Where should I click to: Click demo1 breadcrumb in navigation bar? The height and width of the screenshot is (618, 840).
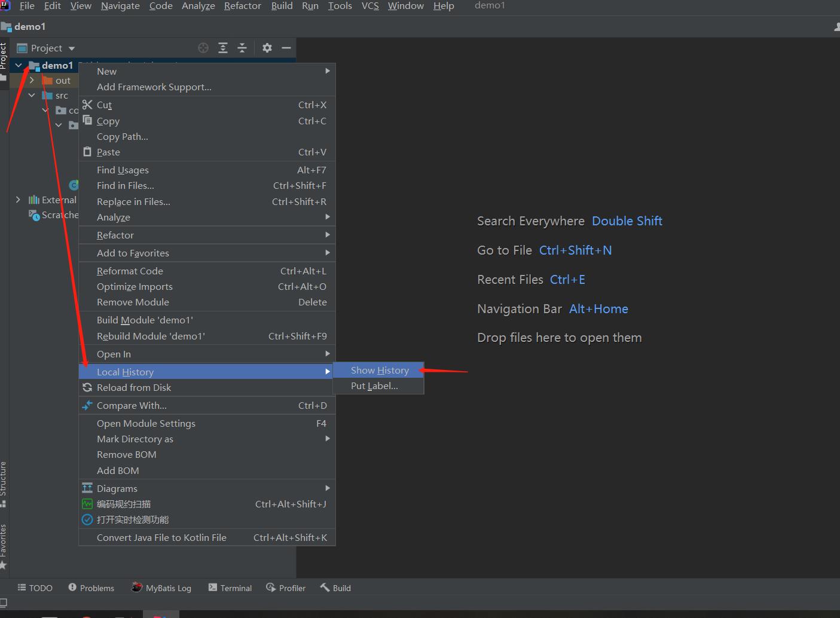pos(24,26)
